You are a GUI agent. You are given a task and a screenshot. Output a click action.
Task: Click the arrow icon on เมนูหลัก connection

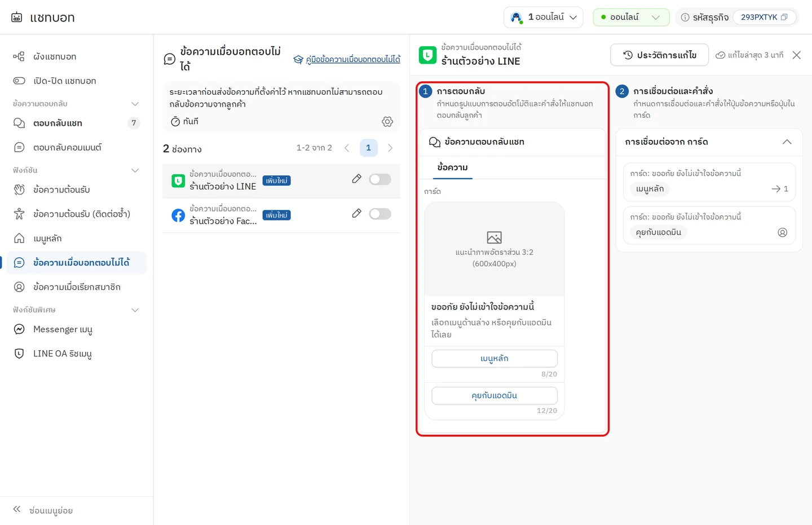(776, 189)
